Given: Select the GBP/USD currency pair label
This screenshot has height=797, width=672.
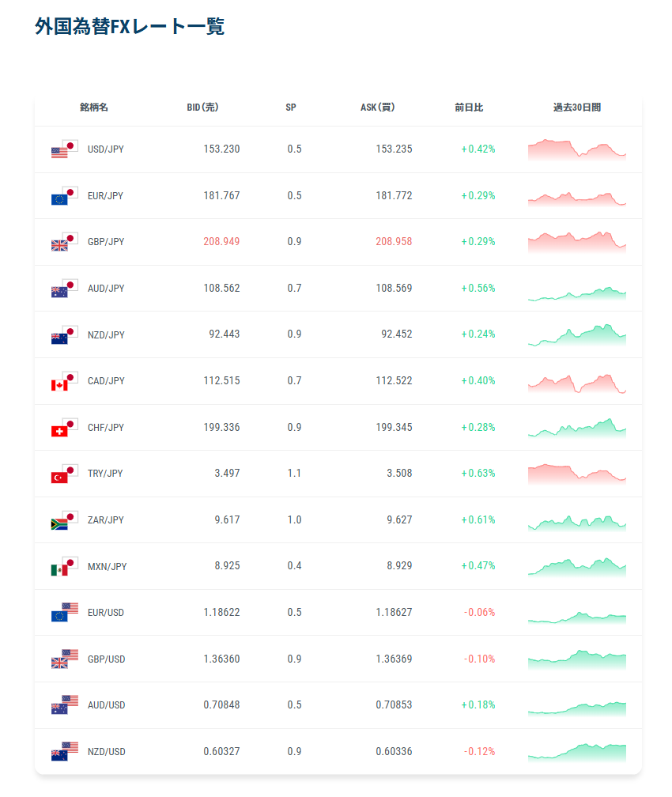Looking at the screenshot, I should (106, 659).
